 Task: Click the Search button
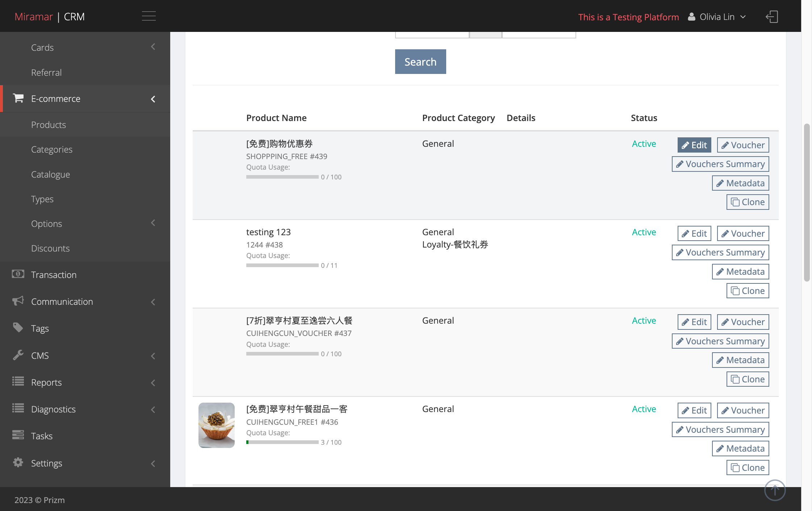pos(420,62)
